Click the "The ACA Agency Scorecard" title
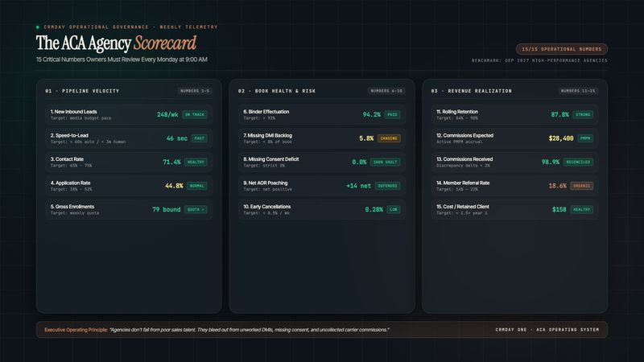The width and height of the screenshot is (644, 362). (116, 43)
